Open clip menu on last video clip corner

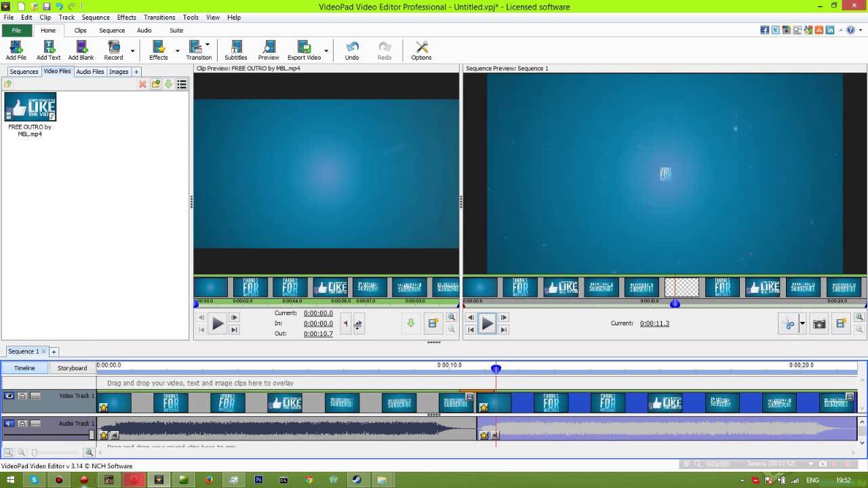[x=850, y=397]
